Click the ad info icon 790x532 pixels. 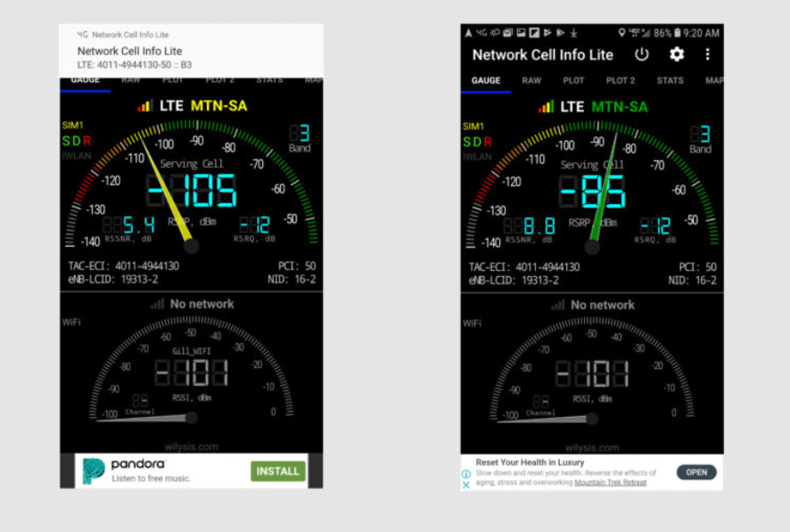tap(466, 474)
